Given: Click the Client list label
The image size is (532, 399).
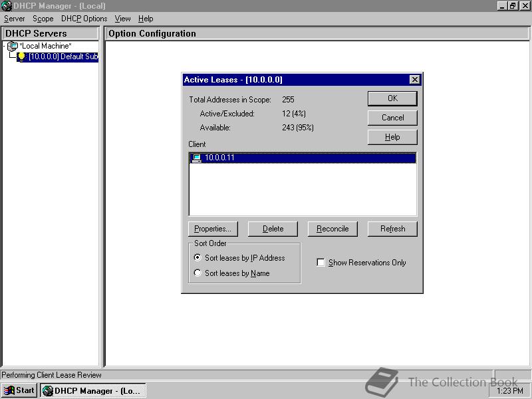Looking at the screenshot, I should coord(197,144).
